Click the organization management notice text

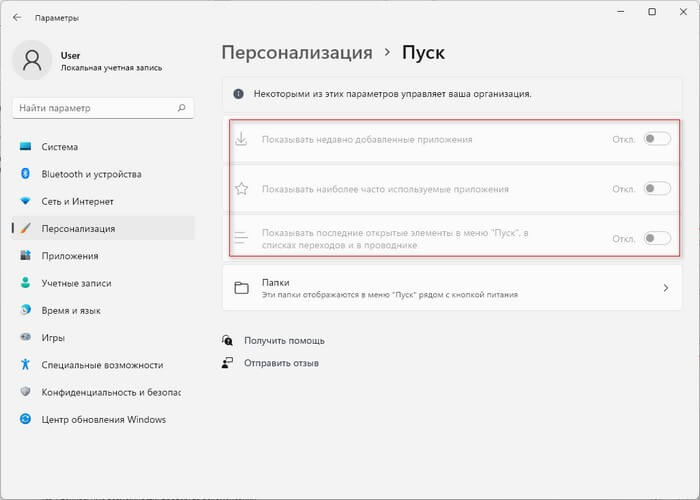[392, 94]
